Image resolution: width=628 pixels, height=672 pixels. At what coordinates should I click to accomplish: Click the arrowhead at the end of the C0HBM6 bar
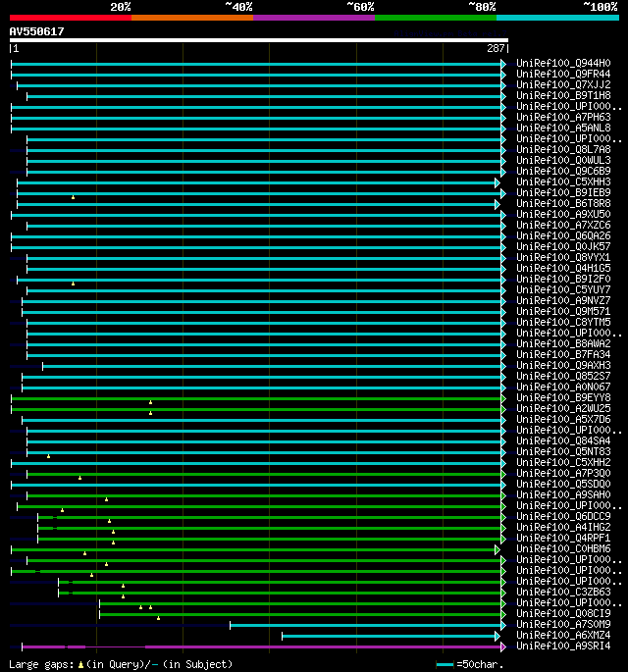click(x=497, y=549)
